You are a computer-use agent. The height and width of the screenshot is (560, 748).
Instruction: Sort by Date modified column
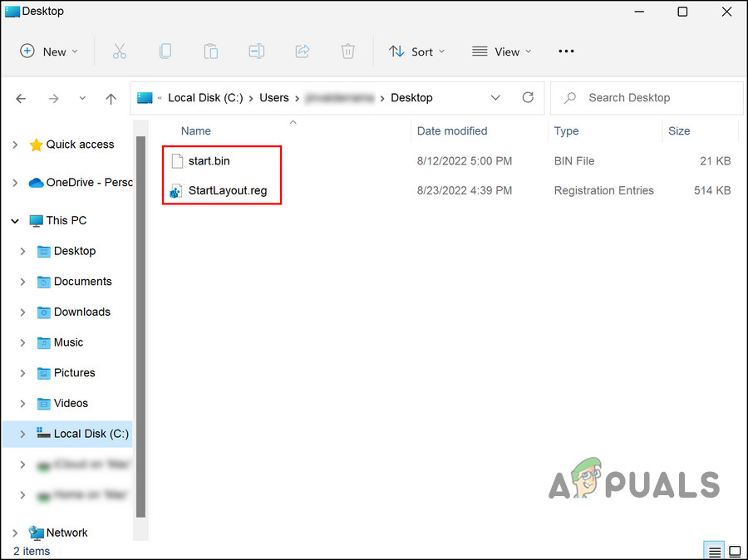[x=452, y=131]
